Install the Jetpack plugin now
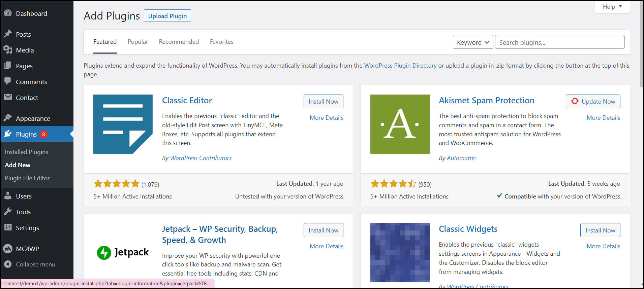The image size is (644, 289). pyautogui.click(x=324, y=230)
